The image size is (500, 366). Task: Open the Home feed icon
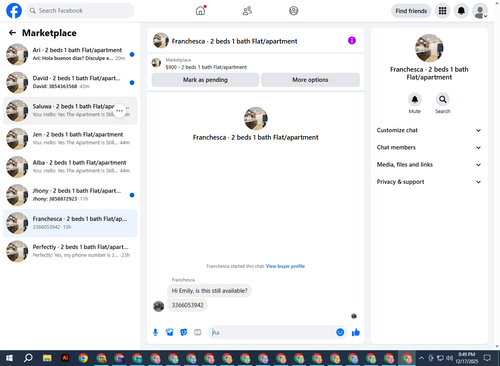click(x=200, y=11)
